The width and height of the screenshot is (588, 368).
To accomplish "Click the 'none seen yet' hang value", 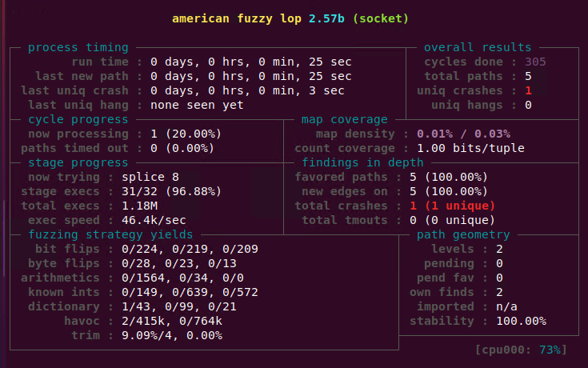I will pos(197,105).
